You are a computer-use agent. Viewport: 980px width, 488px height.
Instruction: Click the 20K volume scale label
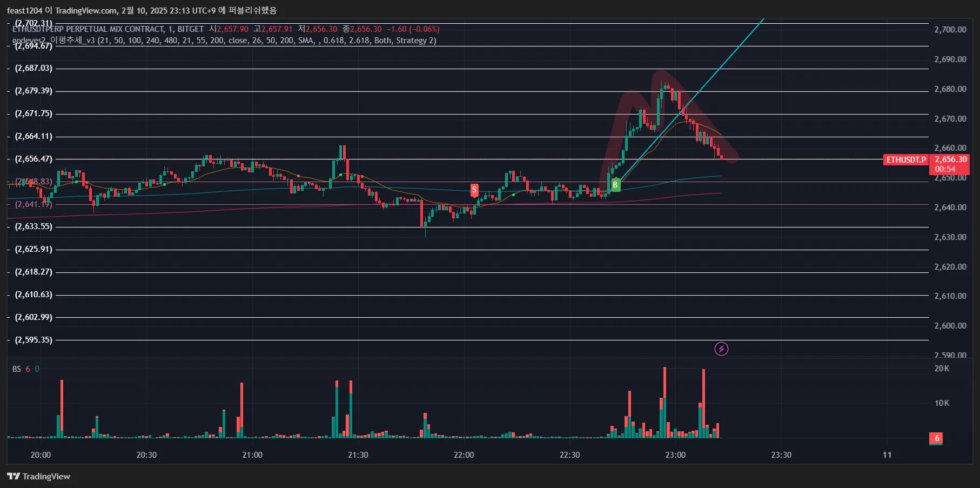(x=942, y=369)
